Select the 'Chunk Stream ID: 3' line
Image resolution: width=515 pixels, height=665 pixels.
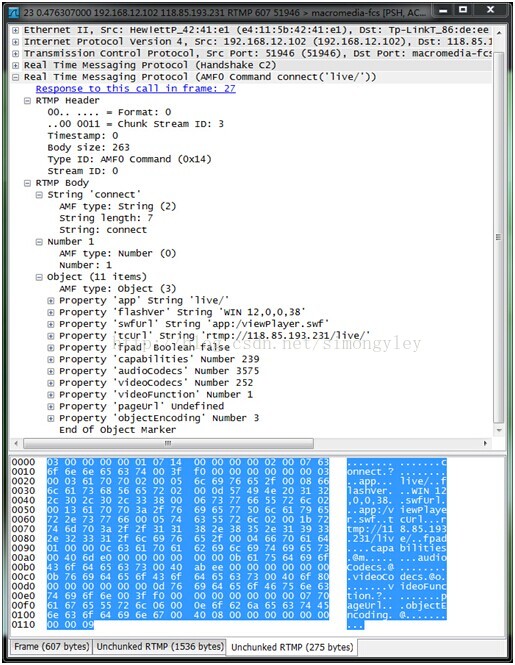(x=135, y=124)
